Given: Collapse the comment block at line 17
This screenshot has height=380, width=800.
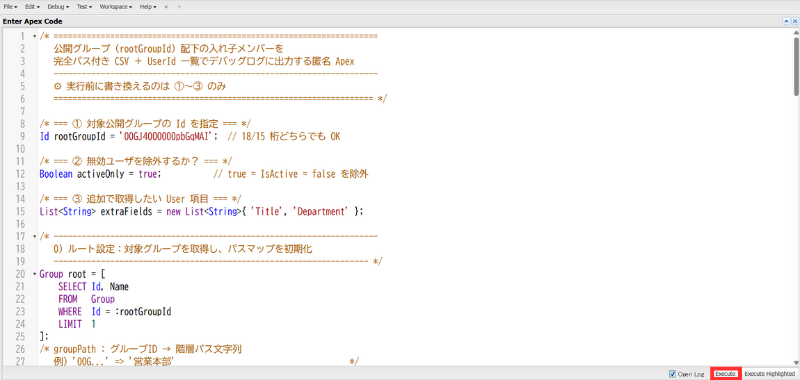Looking at the screenshot, I should tap(34, 236).
